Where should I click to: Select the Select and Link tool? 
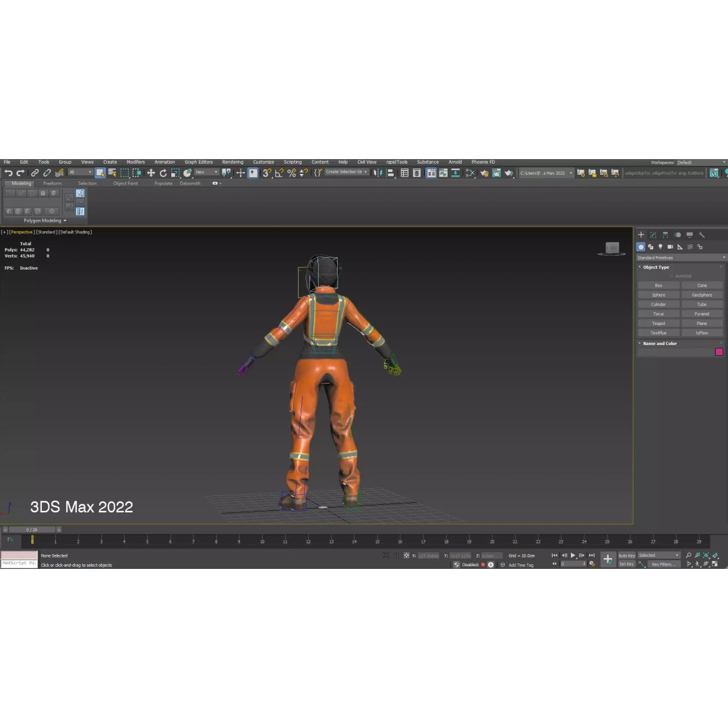point(35,173)
